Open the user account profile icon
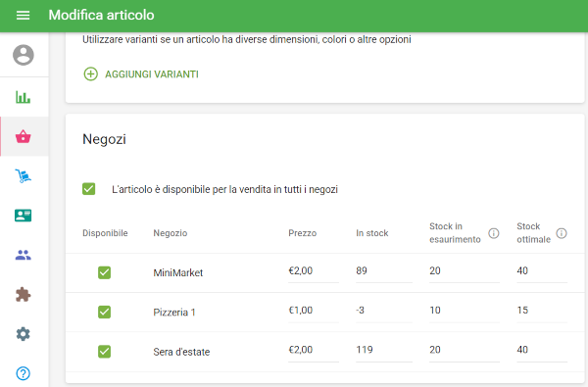 point(24,55)
